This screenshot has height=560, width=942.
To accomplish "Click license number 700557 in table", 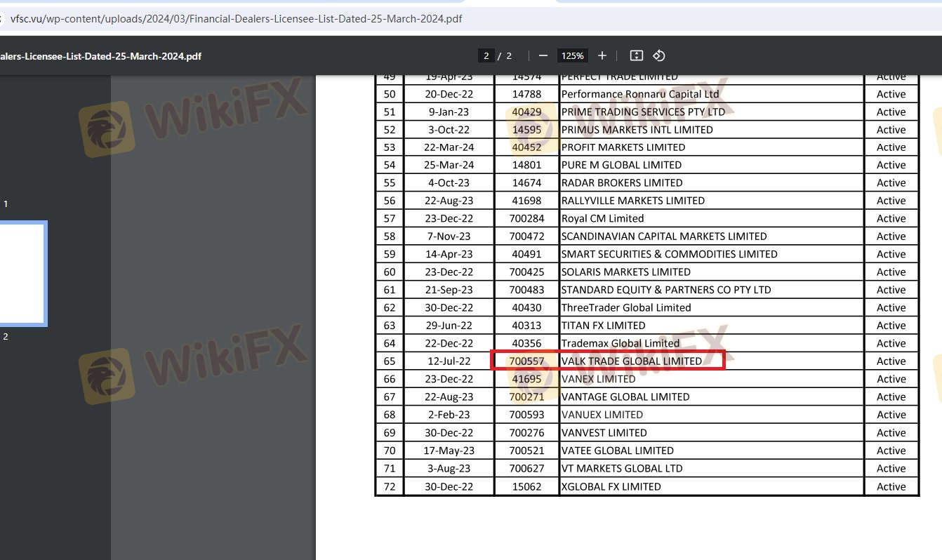I will point(526,361).
